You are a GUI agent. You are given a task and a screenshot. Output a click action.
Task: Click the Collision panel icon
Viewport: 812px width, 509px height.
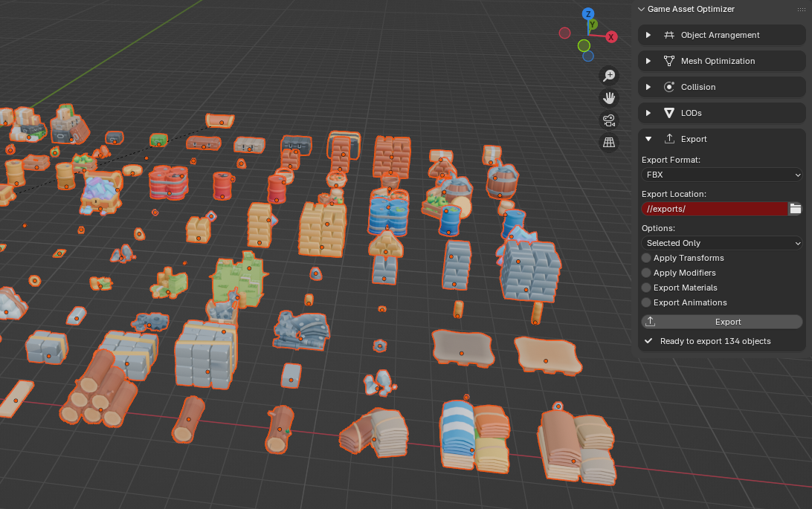click(669, 87)
